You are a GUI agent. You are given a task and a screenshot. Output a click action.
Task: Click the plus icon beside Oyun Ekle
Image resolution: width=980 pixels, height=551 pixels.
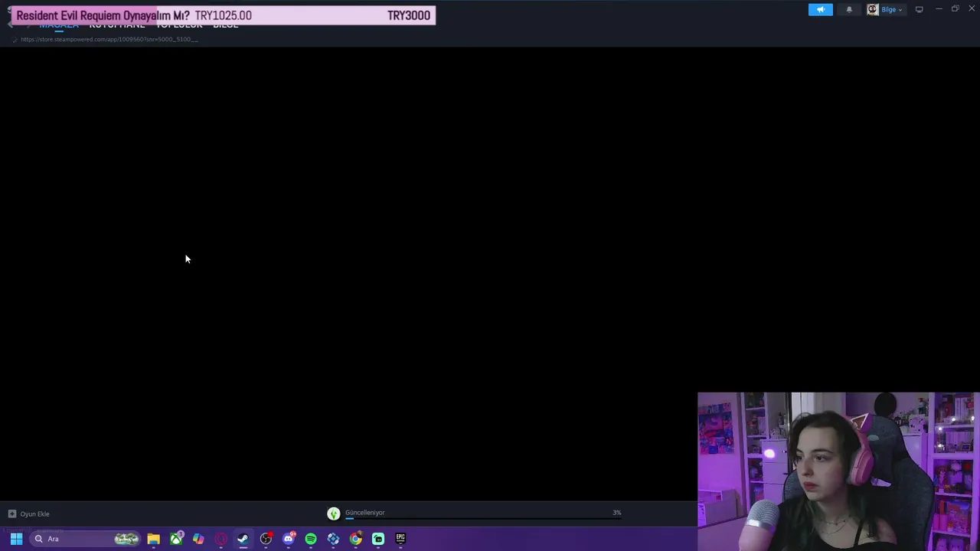tap(11, 514)
